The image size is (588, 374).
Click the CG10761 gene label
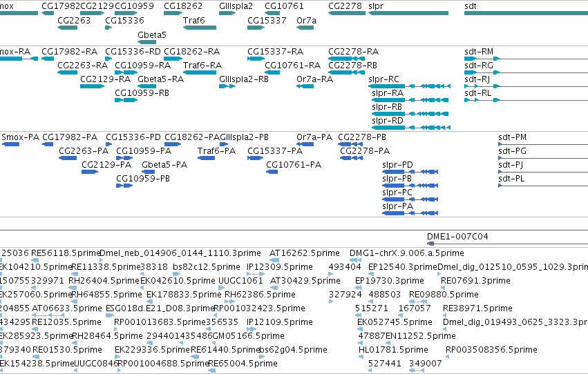(x=284, y=6)
